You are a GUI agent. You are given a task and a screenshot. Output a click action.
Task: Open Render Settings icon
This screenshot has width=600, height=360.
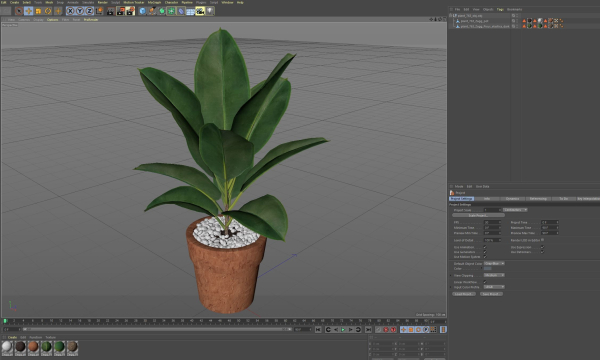pyautogui.click(x=130, y=11)
